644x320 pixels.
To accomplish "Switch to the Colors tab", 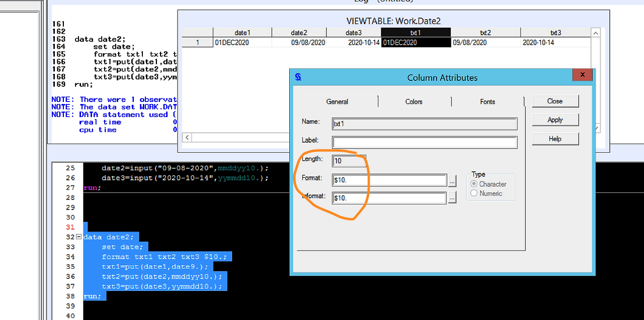I will tap(414, 101).
